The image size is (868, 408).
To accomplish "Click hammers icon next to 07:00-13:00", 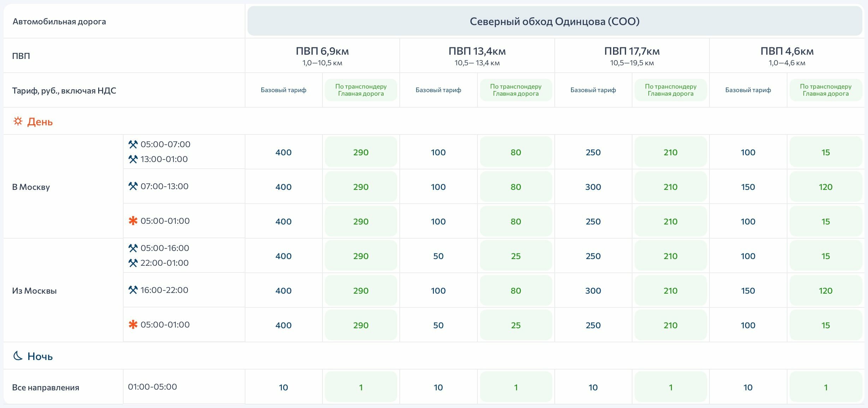I will pos(133,186).
